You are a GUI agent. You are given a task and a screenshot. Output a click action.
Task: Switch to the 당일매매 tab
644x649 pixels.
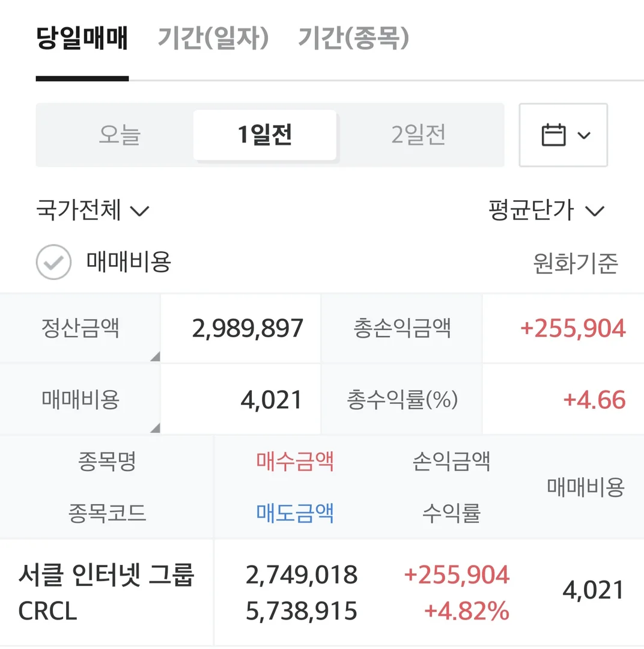click(x=82, y=40)
